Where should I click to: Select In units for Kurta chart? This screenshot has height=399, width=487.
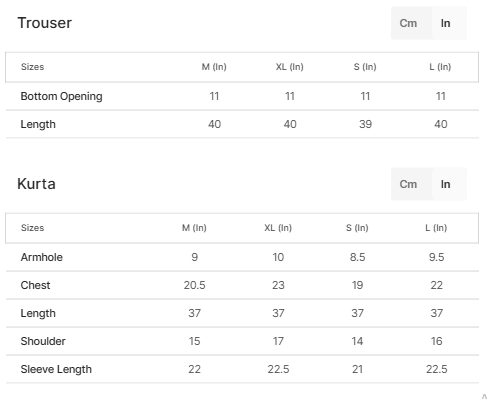click(445, 184)
